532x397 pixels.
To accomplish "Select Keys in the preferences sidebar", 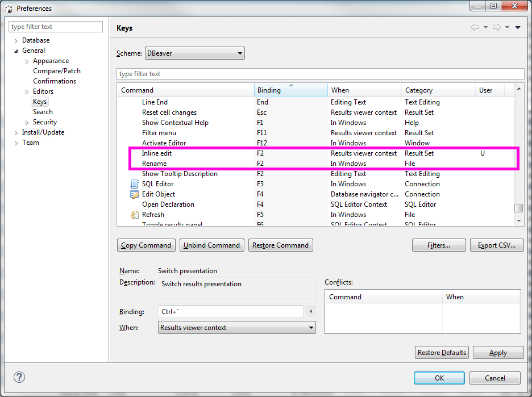I will pos(39,101).
